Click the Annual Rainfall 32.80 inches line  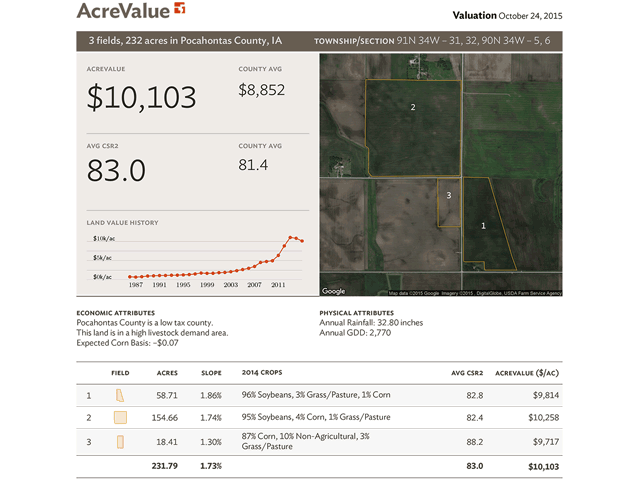[371, 322]
